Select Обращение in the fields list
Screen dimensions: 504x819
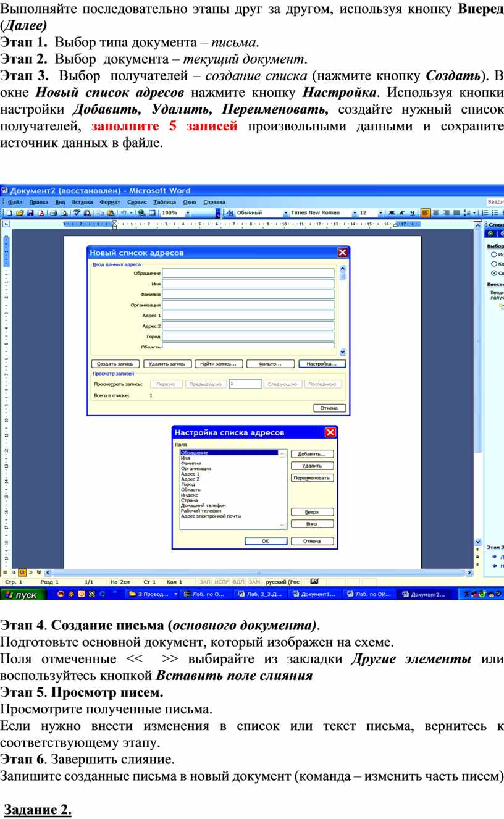pos(229,453)
